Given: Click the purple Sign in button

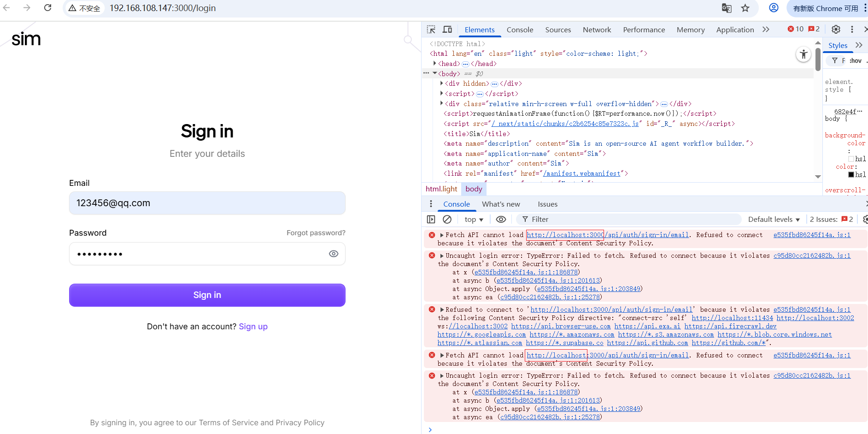Looking at the screenshot, I should pos(207,295).
